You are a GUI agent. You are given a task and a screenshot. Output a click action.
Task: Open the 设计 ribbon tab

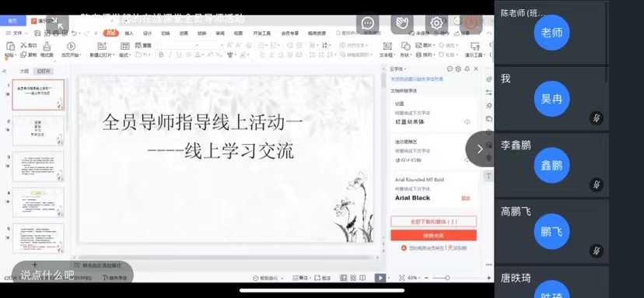click(148, 33)
